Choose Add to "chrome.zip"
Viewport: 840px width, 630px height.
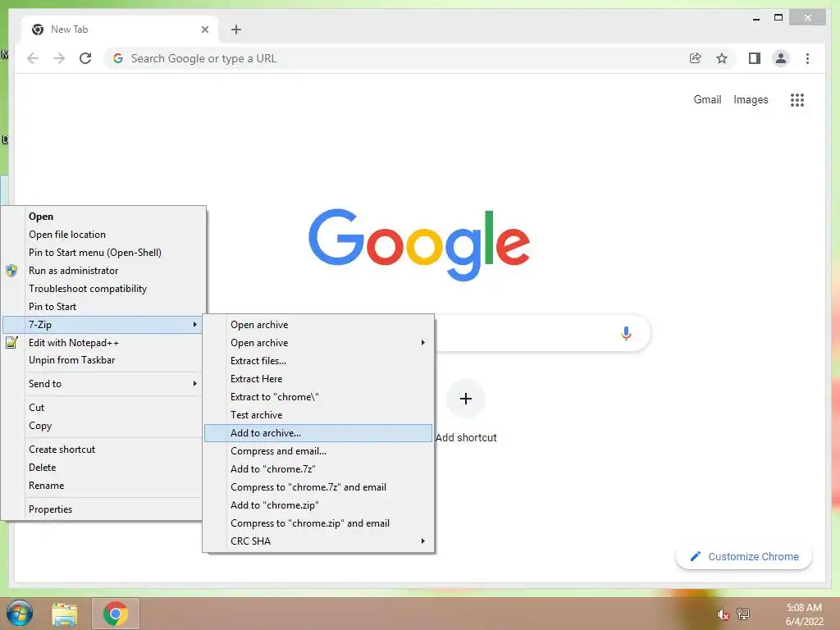point(318,505)
